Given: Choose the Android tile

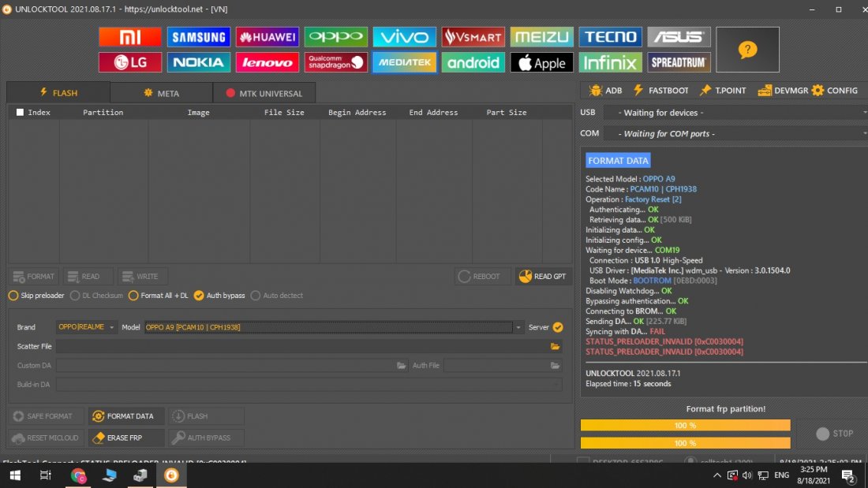Looking at the screenshot, I should pos(473,62).
